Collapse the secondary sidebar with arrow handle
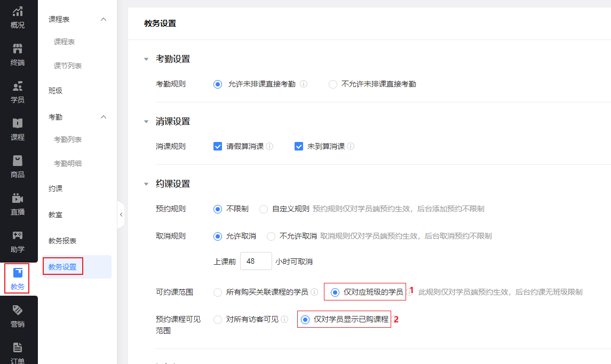The width and height of the screenshot is (611, 364). [121, 215]
